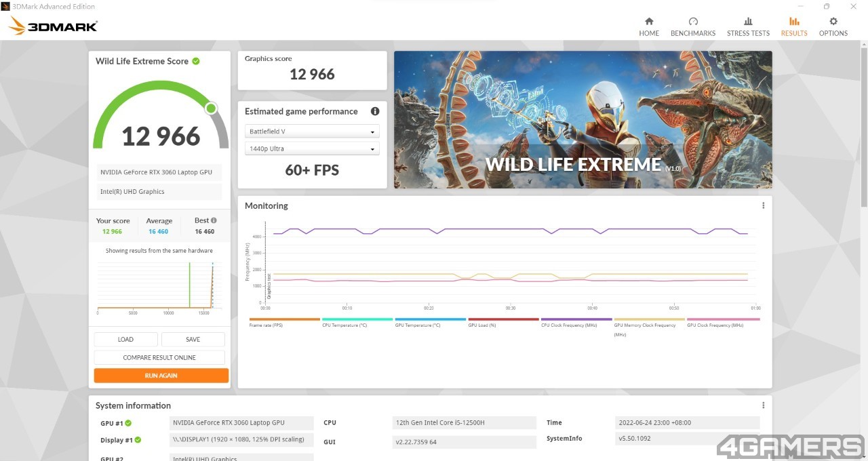Toggle the CPU Temperature legend
The width and height of the screenshot is (868, 461).
click(357, 323)
